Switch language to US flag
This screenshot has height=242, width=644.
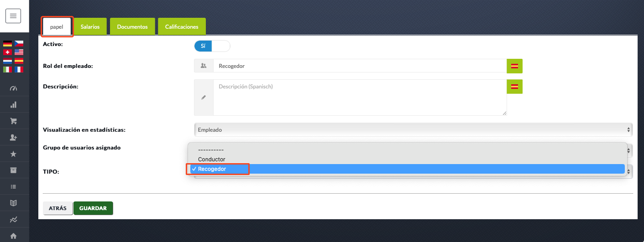[19, 52]
